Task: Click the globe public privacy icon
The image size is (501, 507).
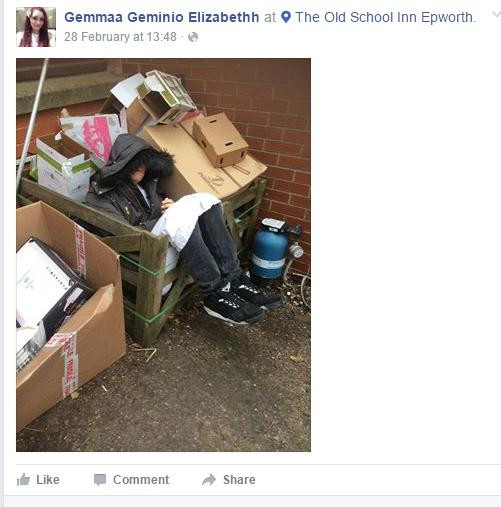Action: [x=193, y=37]
